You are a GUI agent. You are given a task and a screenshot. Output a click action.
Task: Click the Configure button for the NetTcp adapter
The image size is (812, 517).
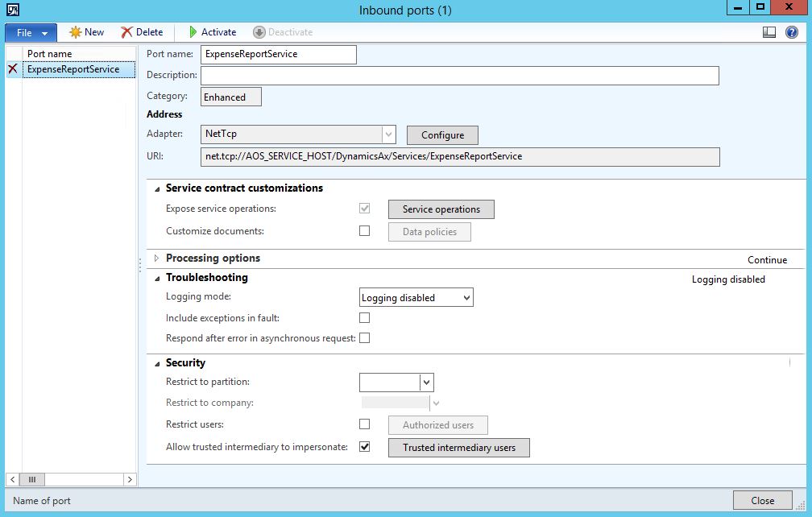(442, 134)
